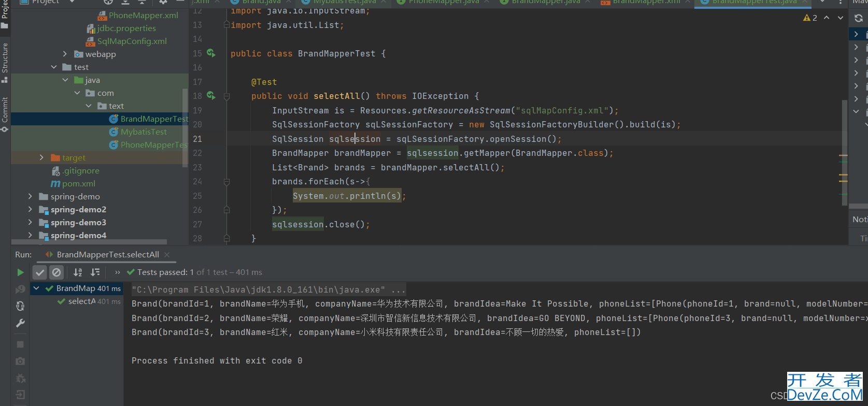Close the BrandMapperTest.selectAll run tab
The image size is (868, 406).
[167, 255]
